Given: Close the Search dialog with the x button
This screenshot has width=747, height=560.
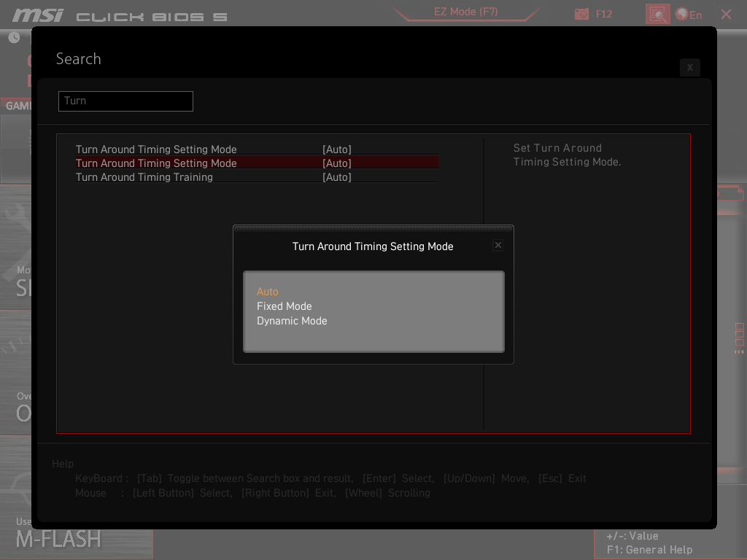Looking at the screenshot, I should coord(690,68).
